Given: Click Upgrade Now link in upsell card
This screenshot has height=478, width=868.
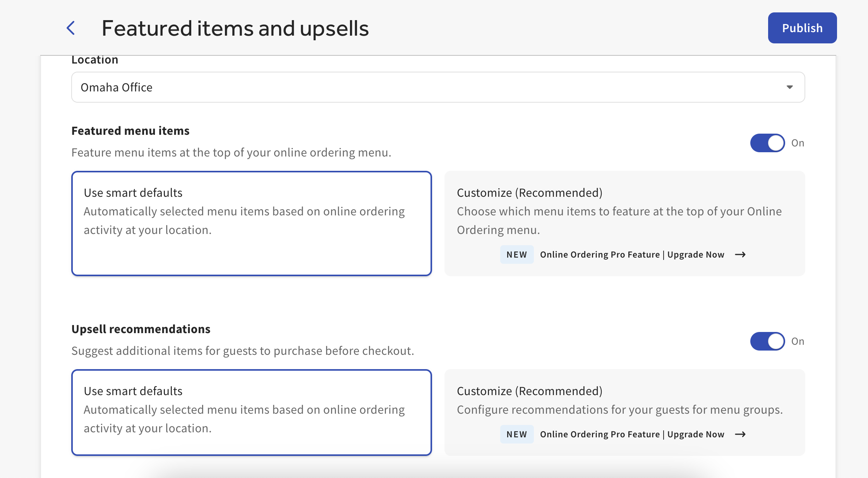Looking at the screenshot, I should click(695, 434).
